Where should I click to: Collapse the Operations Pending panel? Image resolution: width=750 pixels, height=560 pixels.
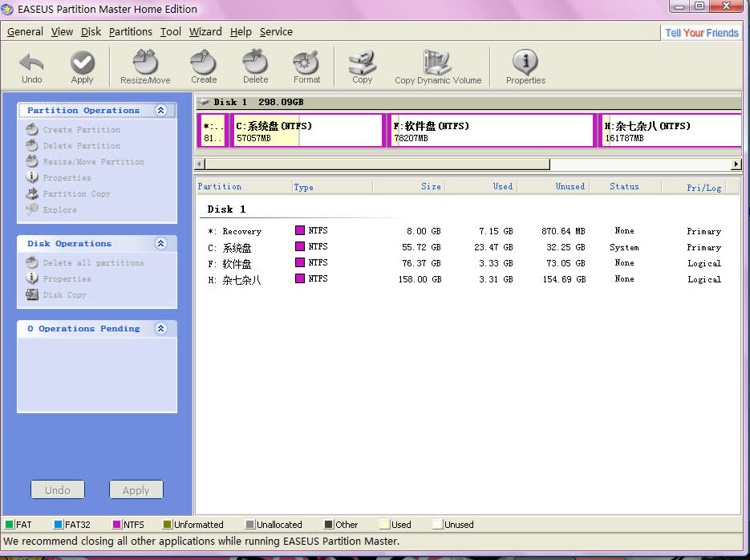click(x=160, y=329)
